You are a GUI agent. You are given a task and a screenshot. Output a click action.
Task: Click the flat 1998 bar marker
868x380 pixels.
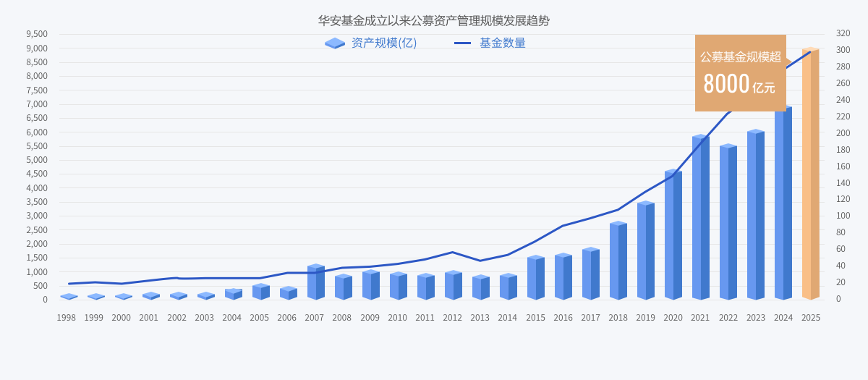(69, 297)
